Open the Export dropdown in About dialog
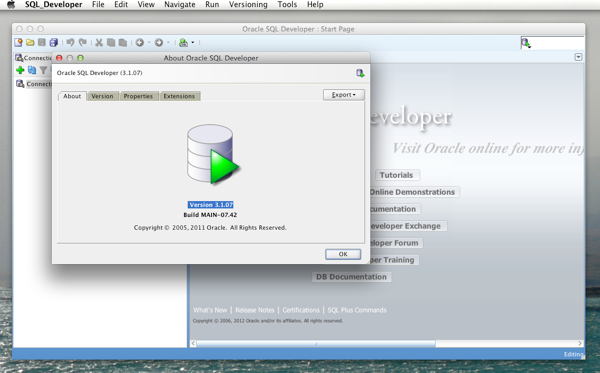Screen dimensions: 600x373 pyautogui.click(x=344, y=95)
